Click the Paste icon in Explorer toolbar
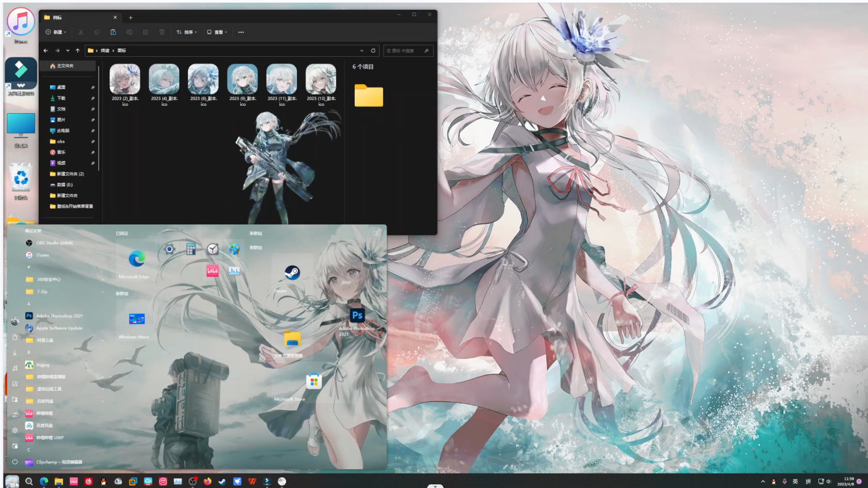 [113, 32]
